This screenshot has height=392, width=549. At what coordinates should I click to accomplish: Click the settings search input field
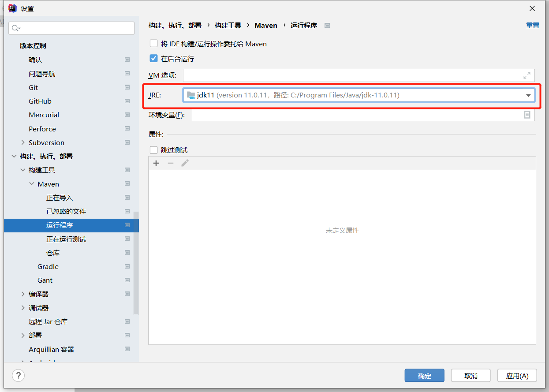71,28
